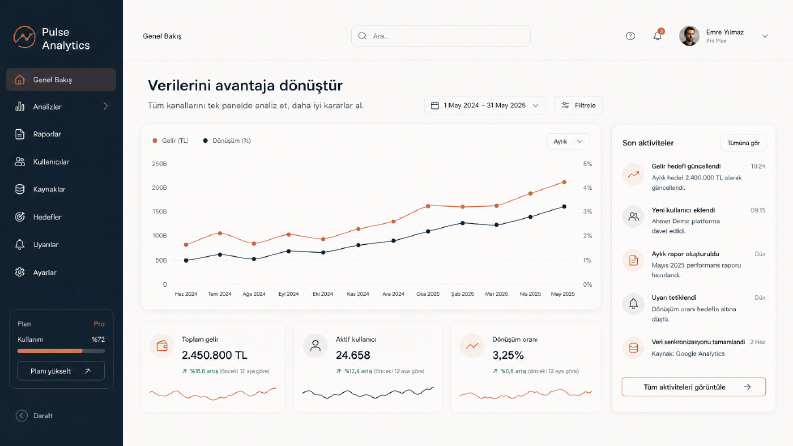
Task: Click May 2025 Dönüşüm data point
Action: click(x=564, y=206)
